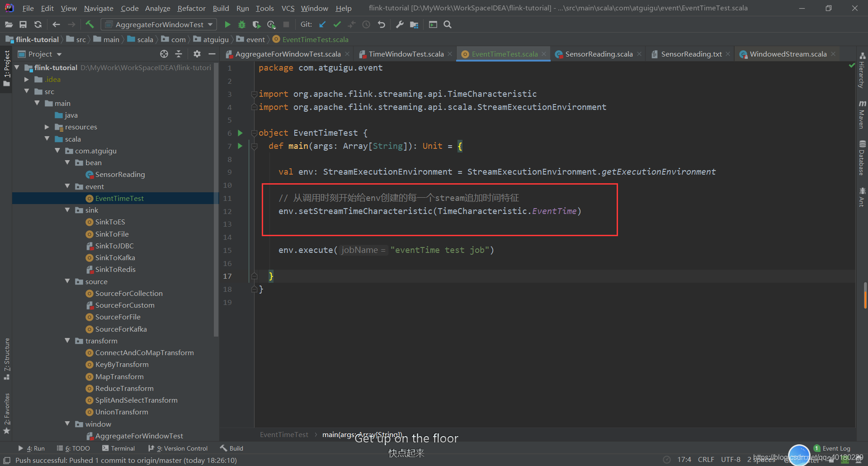Open the Analyze menu
The width and height of the screenshot is (868, 466).
click(x=157, y=8)
